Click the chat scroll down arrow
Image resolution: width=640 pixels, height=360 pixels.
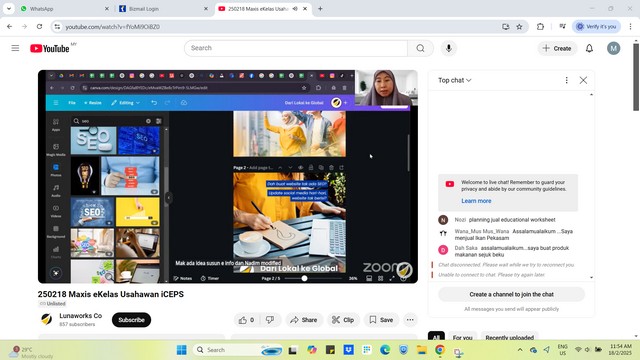click(591, 278)
